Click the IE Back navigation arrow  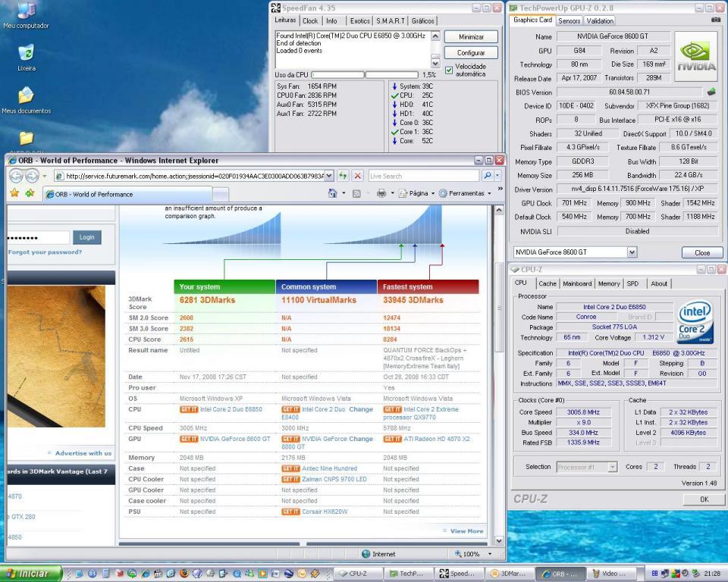[16, 176]
